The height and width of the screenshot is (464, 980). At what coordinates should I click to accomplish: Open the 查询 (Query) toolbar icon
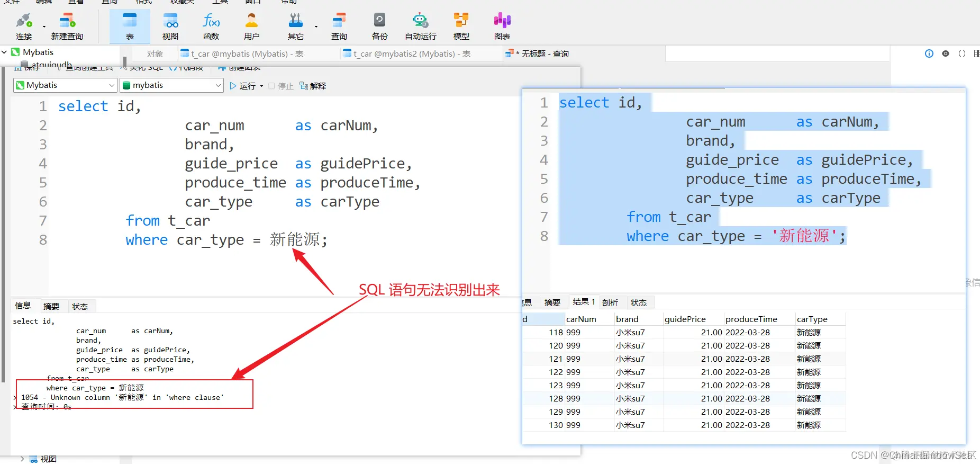tap(339, 26)
